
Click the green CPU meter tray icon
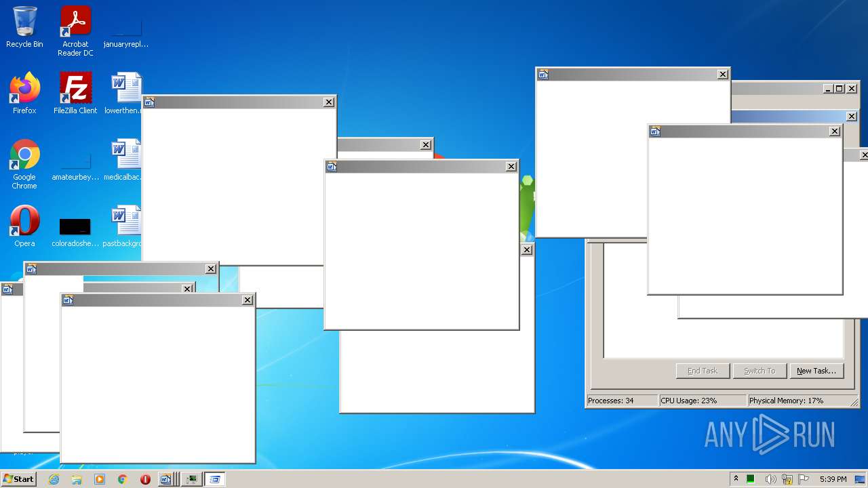point(751,479)
